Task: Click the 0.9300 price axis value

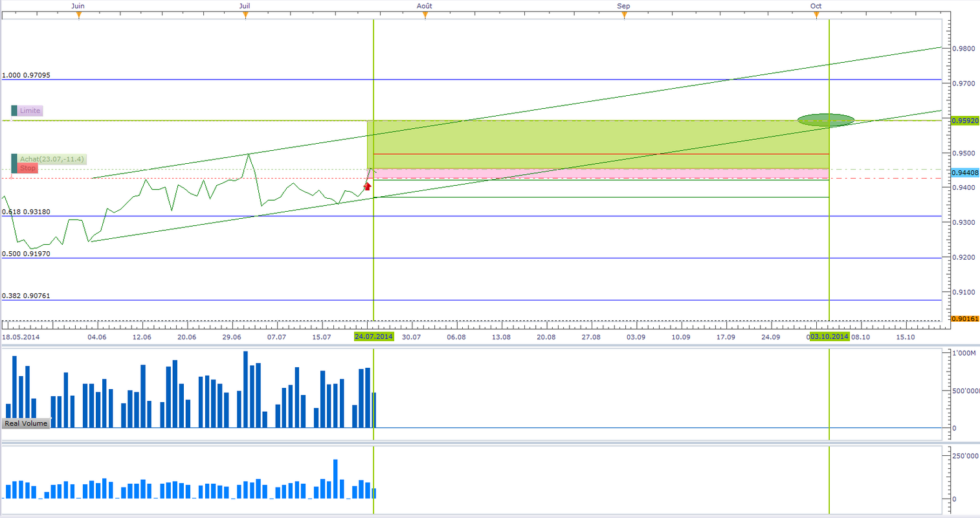Action: pos(963,222)
